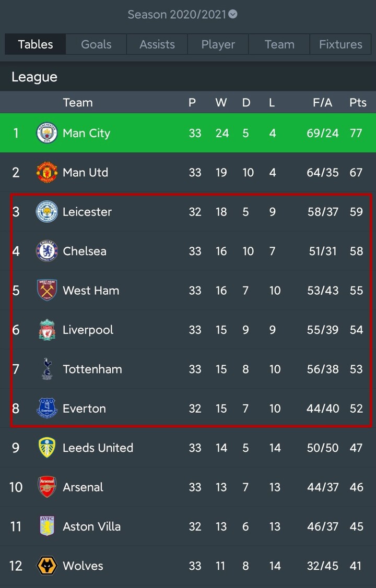Open the Assists tab
Image resolution: width=376 pixels, height=588 pixels.
point(157,44)
